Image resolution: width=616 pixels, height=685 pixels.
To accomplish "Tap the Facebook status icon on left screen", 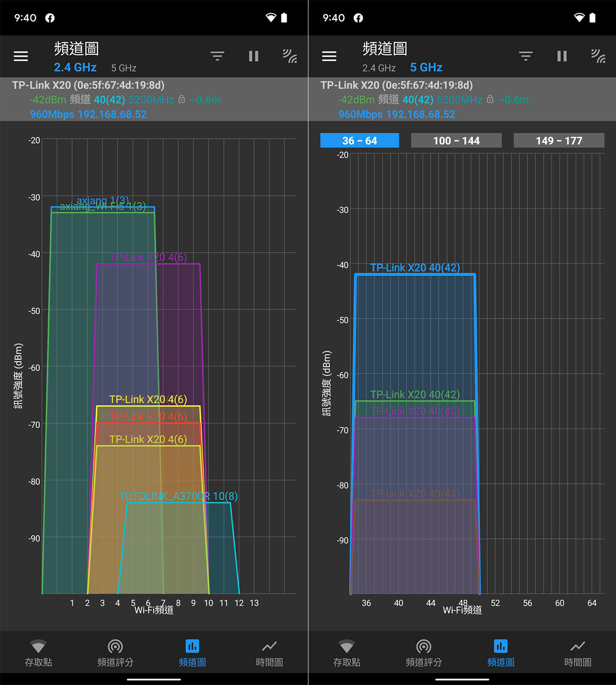I will [x=50, y=18].
